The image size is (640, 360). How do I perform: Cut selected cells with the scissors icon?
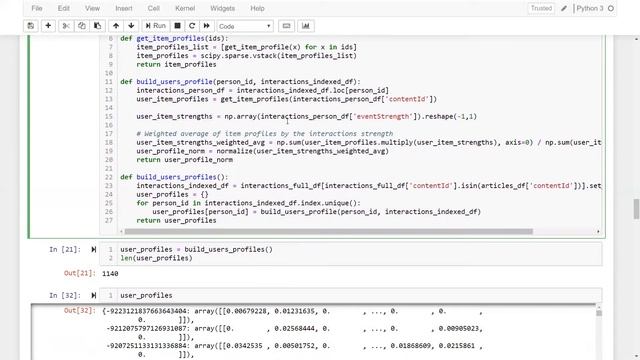pos(66,26)
